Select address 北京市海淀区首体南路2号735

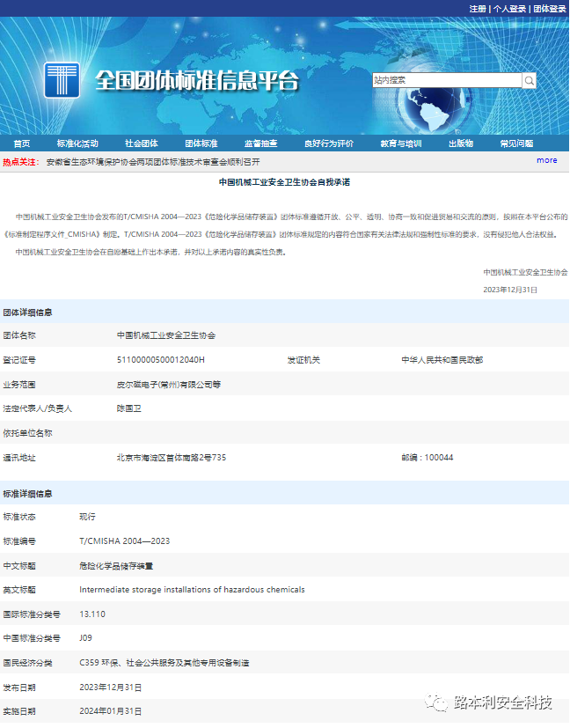coord(172,458)
